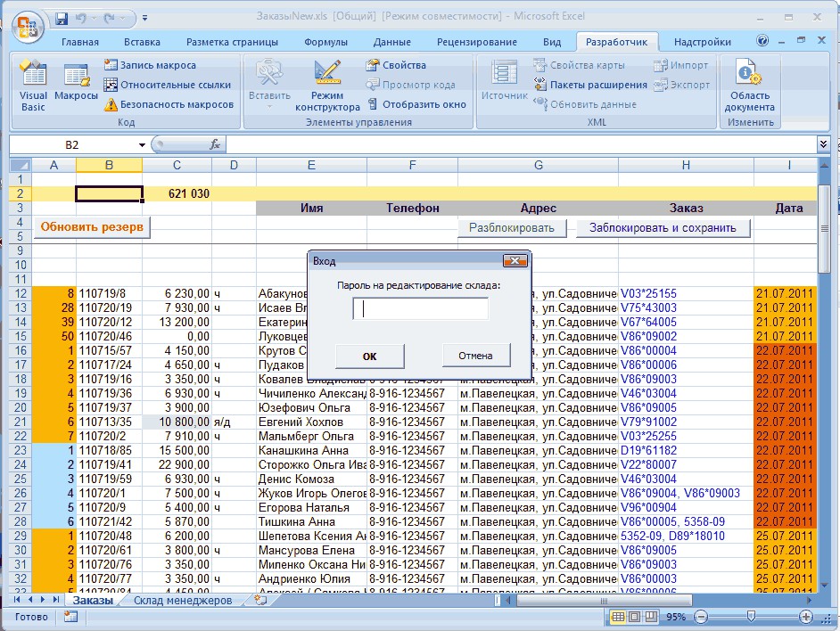Select cell C2 with value 621 030

click(177, 193)
